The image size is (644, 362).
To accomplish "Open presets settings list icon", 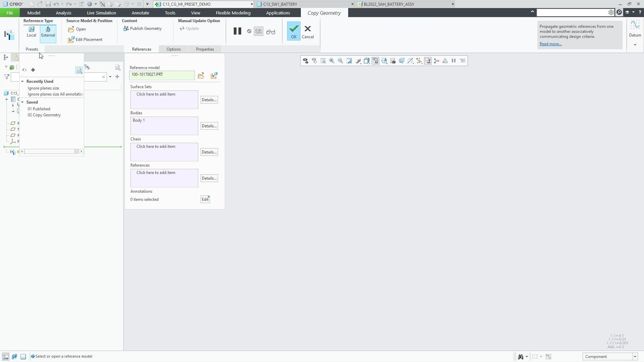I will pos(79,70).
